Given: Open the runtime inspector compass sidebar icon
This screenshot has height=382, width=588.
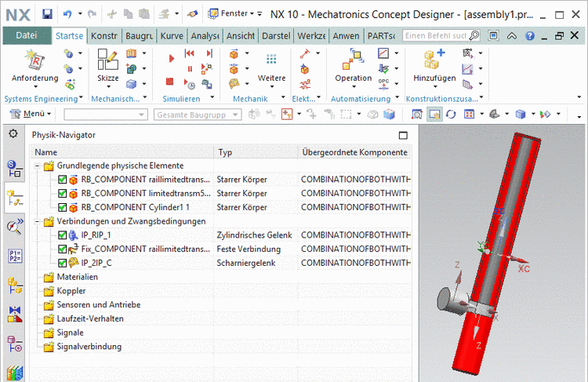Looking at the screenshot, I should [15, 226].
